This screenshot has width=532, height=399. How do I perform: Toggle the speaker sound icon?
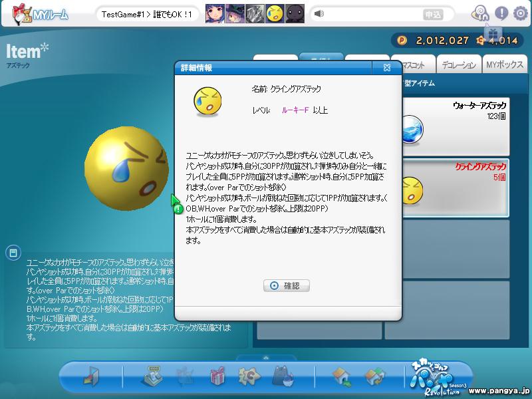pyautogui.click(x=319, y=13)
